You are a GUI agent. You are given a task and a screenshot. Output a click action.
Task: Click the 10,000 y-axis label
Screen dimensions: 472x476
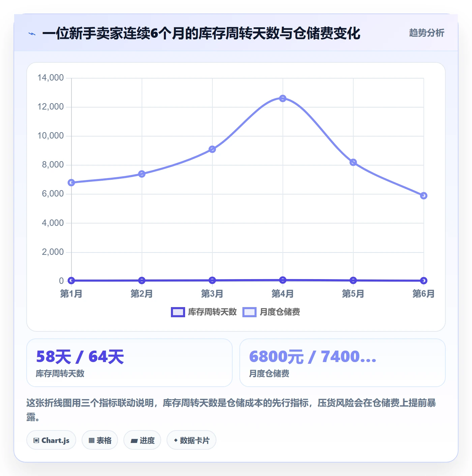pyautogui.click(x=51, y=136)
